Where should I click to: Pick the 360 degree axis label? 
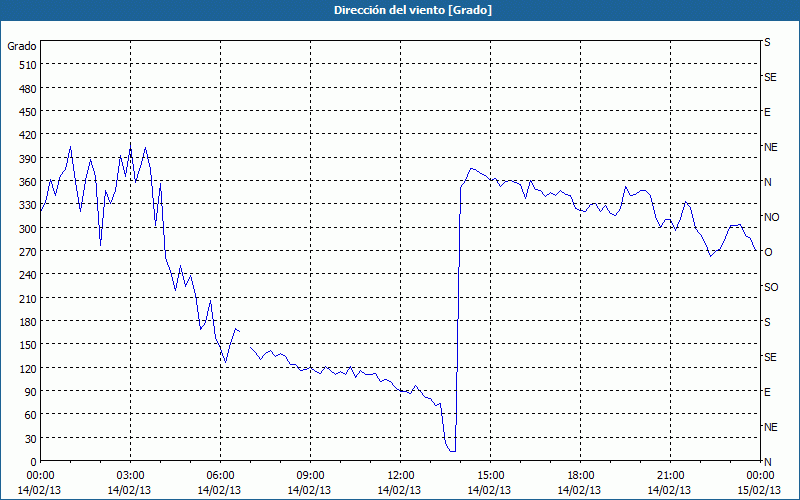pyautogui.click(x=28, y=182)
